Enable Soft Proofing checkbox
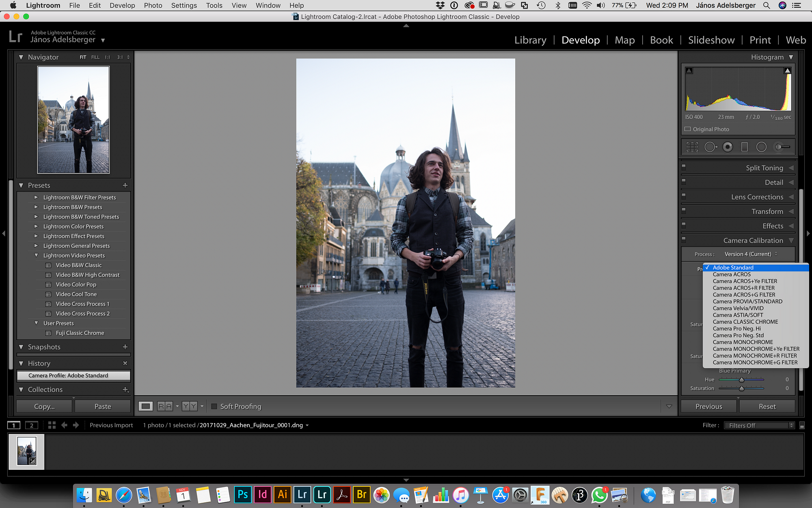This screenshot has height=508, width=812. pyautogui.click(x=214, y=406)
